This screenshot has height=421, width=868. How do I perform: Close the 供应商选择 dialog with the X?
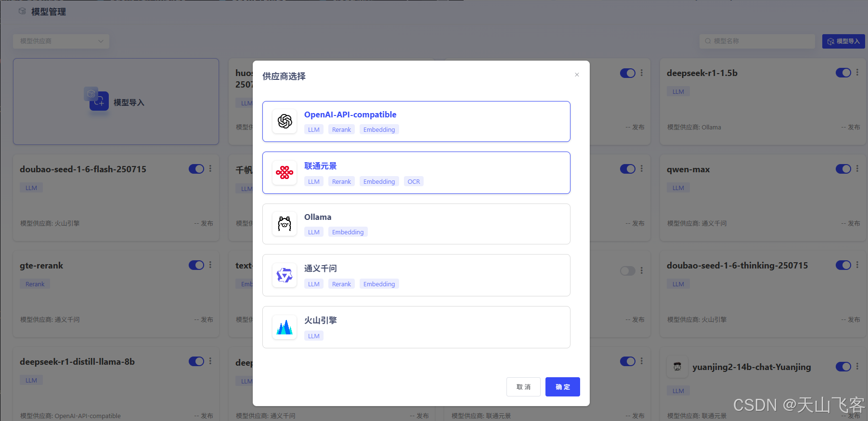pos(577,75)
